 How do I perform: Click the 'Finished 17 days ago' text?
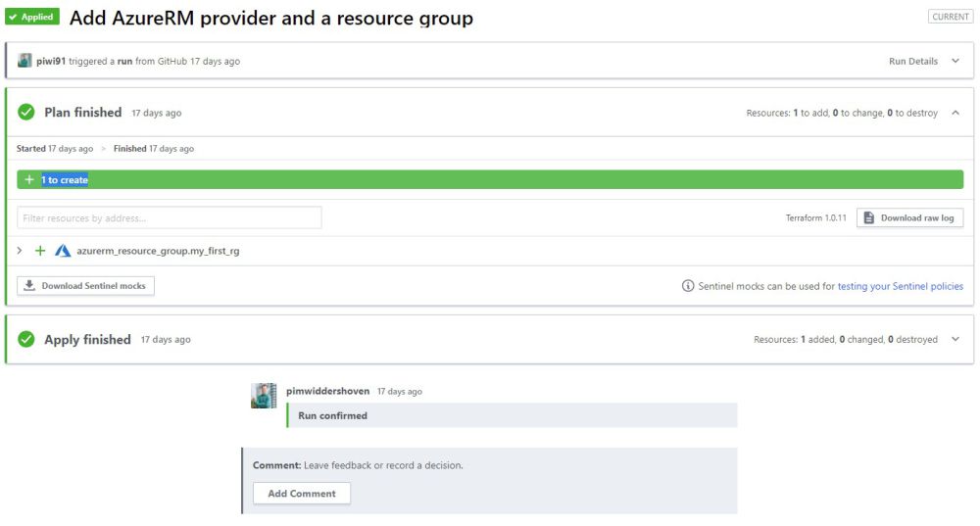[x=154, y=149]
